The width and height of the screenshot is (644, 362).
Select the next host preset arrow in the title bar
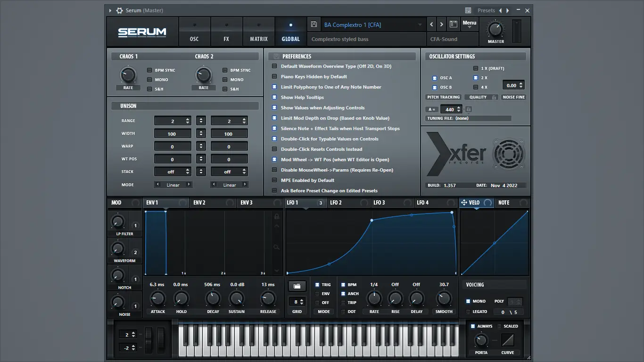coord(508,10)
